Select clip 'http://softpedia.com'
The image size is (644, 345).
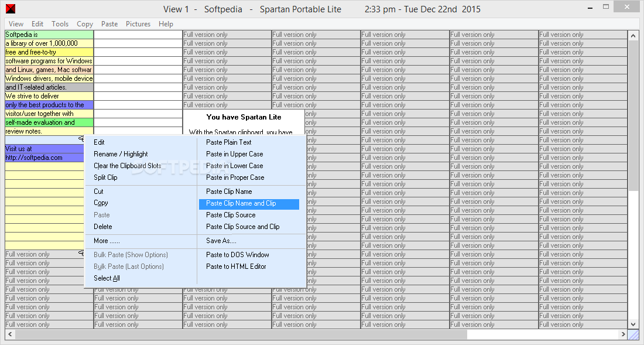click(44, 158)
